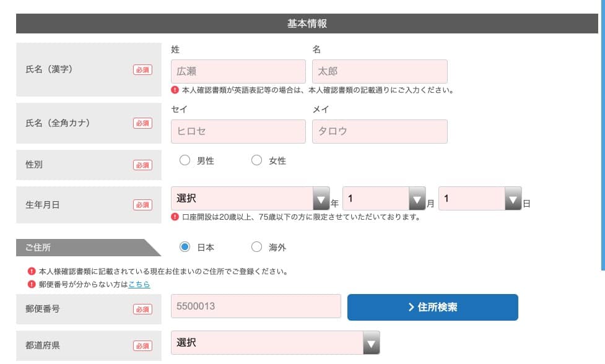Click the prefecture dropdown arrow icon
Image resolution: width=605 pixels, height=364 pixels.
click(x=372, y=343)
